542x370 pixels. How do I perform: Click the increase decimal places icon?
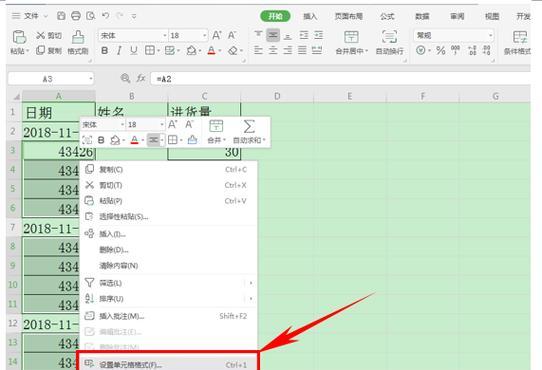pyautogui.click(x=472, y=50)
